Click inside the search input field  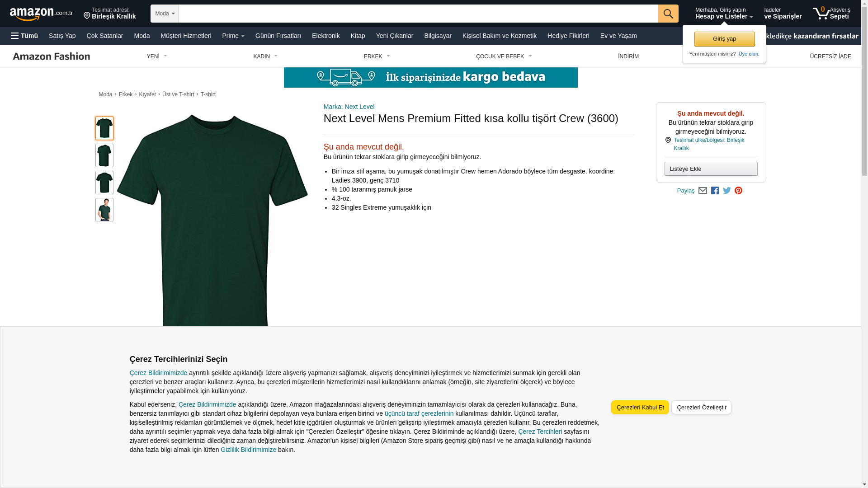pos(418,14)
